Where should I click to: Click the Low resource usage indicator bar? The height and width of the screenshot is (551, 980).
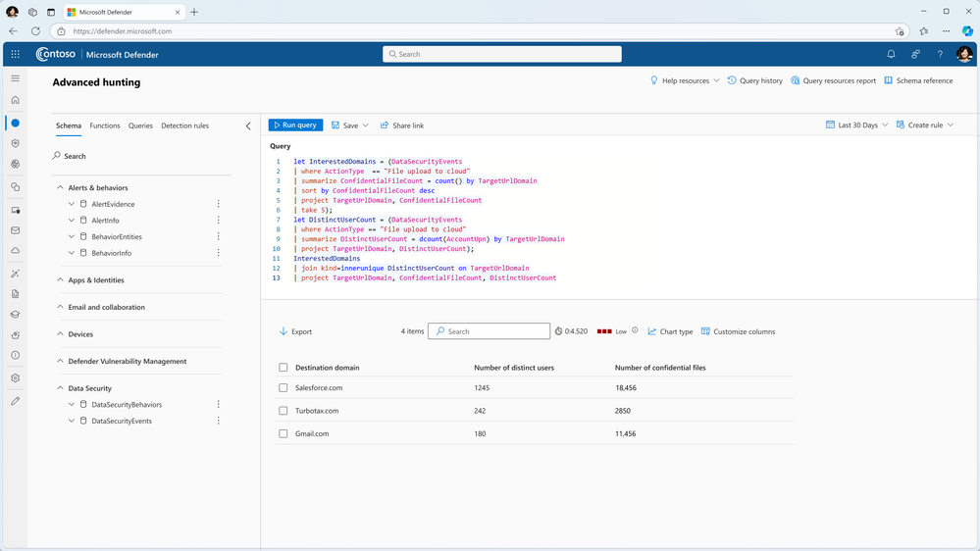pos(603,331)
